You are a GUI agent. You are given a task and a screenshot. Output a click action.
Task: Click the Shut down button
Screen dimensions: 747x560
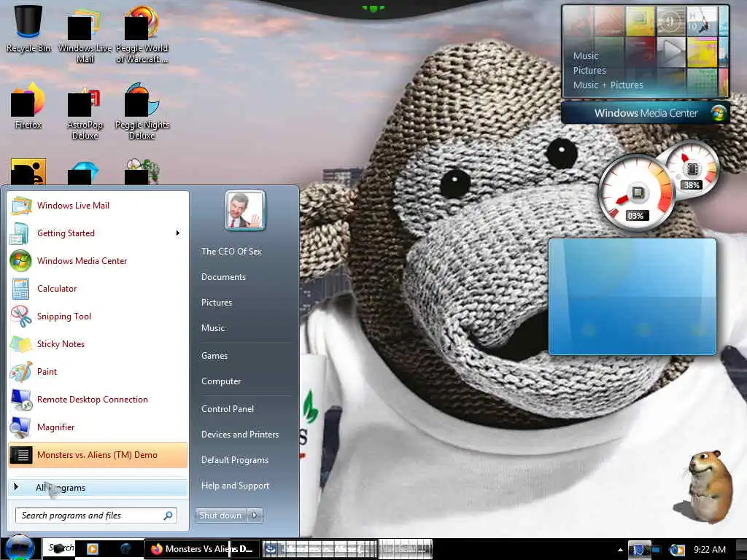click(220, 516)
